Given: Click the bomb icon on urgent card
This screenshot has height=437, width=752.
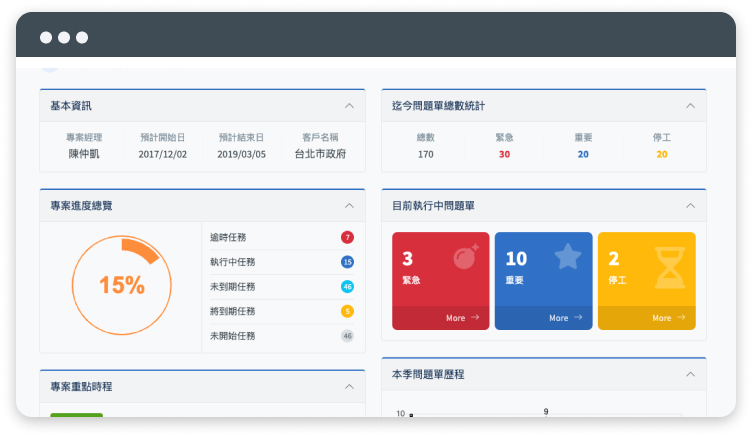Looking at the screenshot, I should coord(466,258).
